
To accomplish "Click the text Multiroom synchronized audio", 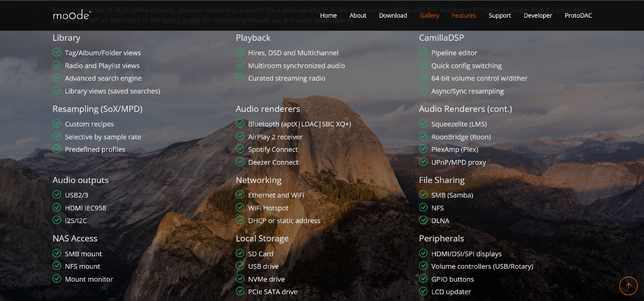I will pos(297,65).
